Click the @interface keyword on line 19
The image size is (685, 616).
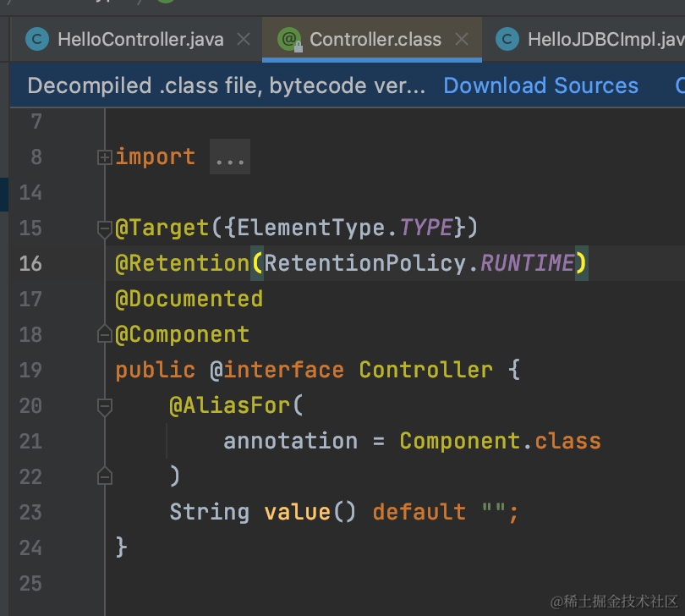coord(277,371)
